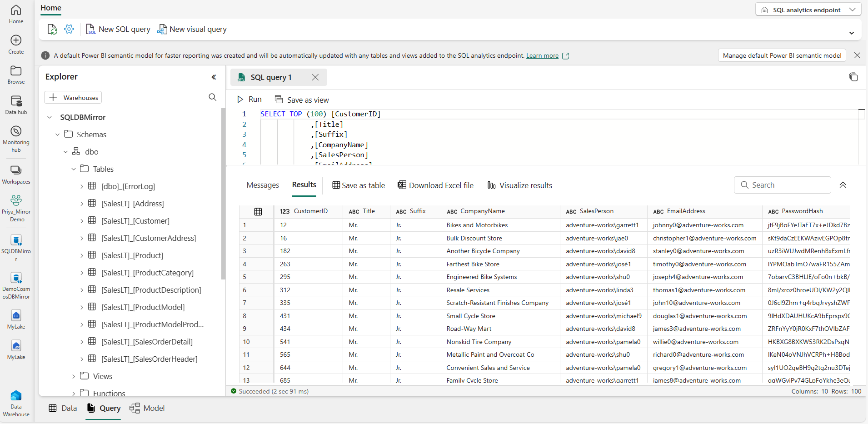This screenshot has width=868, height=424.
Task: Click the Home ribbon tab
Action: 51,8
